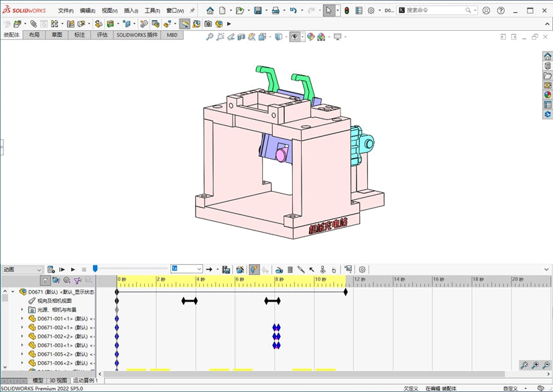
Task: Collapse the motion study panel chevron
Action: click(546, 269)
